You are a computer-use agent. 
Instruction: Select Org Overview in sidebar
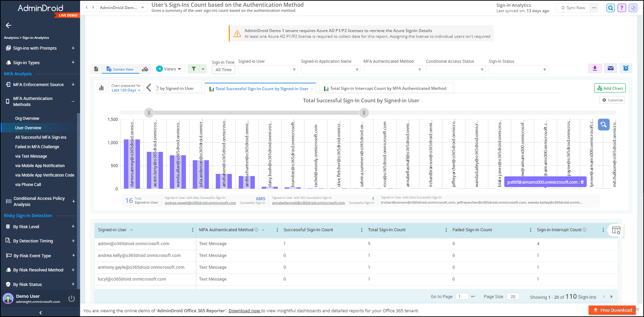pos(27,118)
